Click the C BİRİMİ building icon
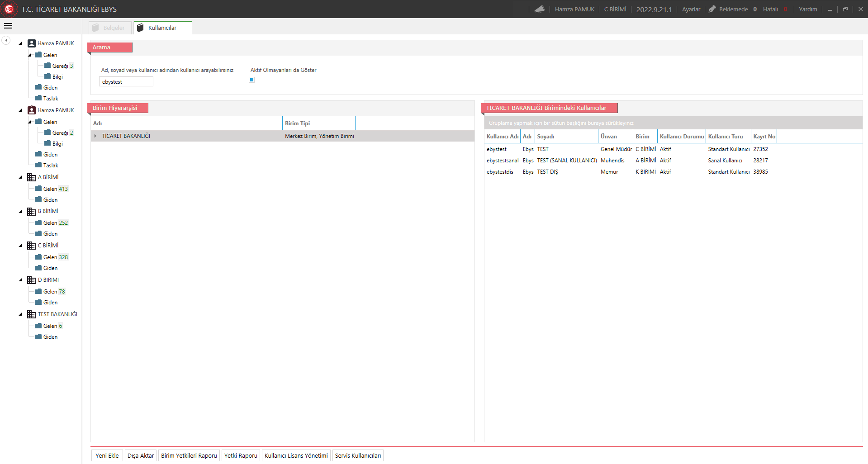This screenshot has height=464, width=868. pos(32,246)
